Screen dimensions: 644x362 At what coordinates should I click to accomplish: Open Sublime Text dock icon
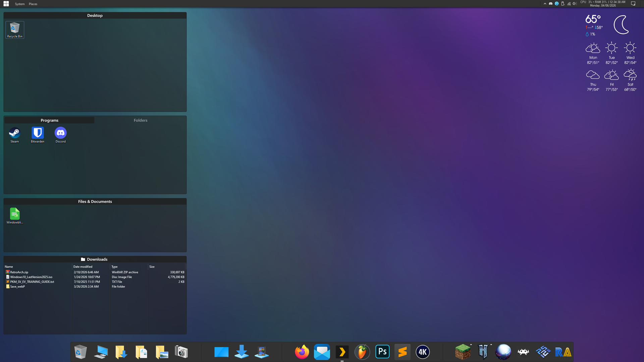pos(402,352)
